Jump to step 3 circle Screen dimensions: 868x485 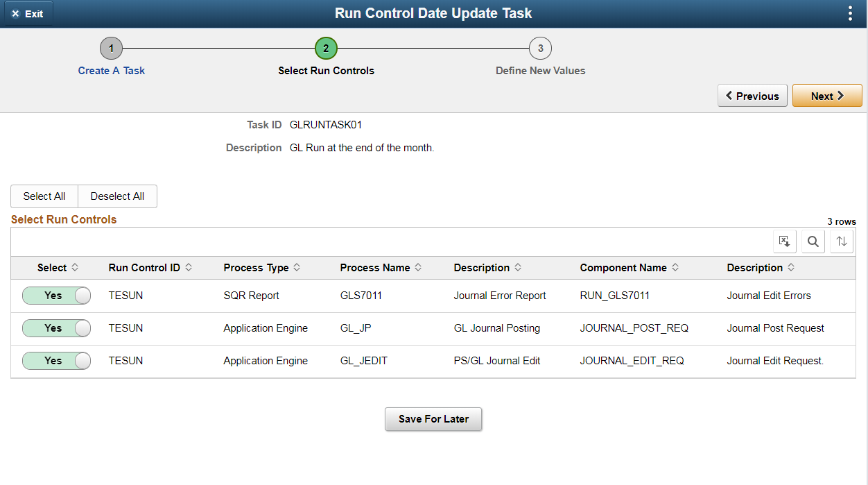pyautogui.click(x=540, y=49)
